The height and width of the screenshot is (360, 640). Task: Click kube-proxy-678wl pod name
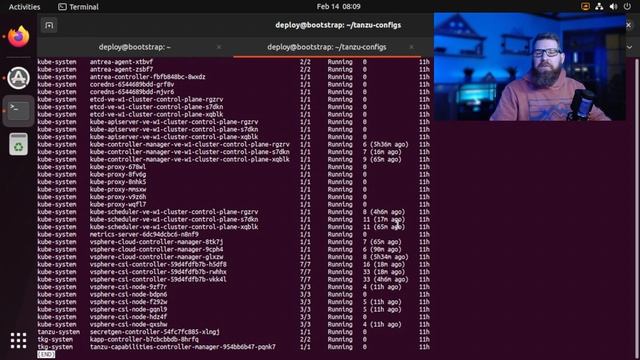(x=118, y=167)
